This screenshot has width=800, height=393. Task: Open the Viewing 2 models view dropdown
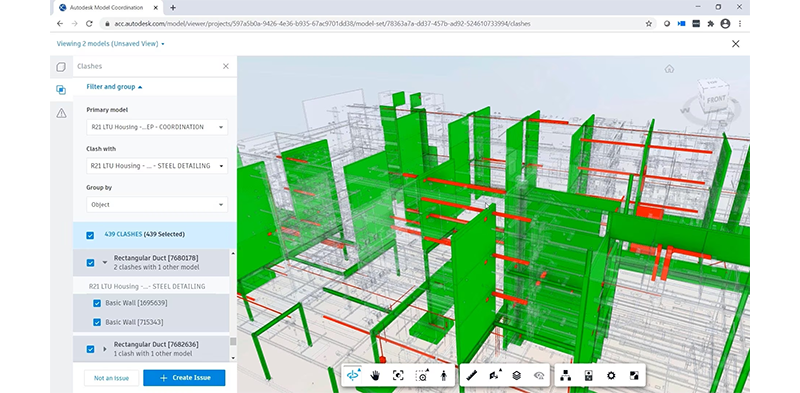click(x=111, y=44)
